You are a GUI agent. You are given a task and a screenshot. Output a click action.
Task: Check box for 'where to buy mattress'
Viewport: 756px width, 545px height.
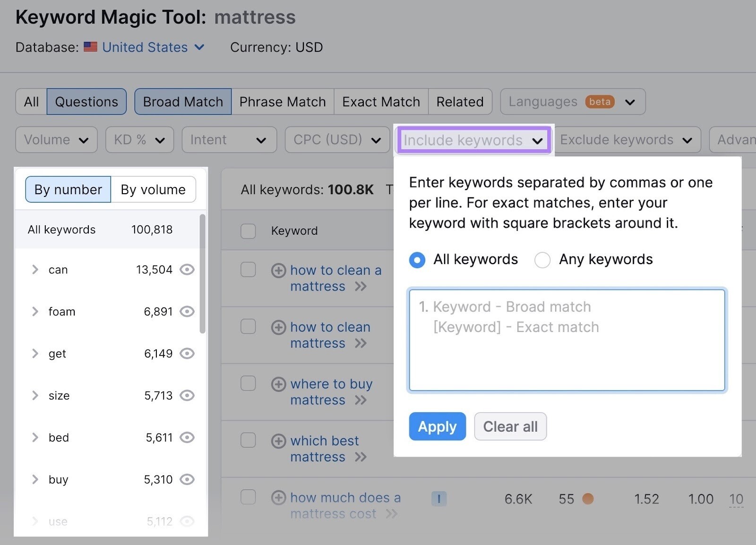pyautogui.click(x=248, y=383)
